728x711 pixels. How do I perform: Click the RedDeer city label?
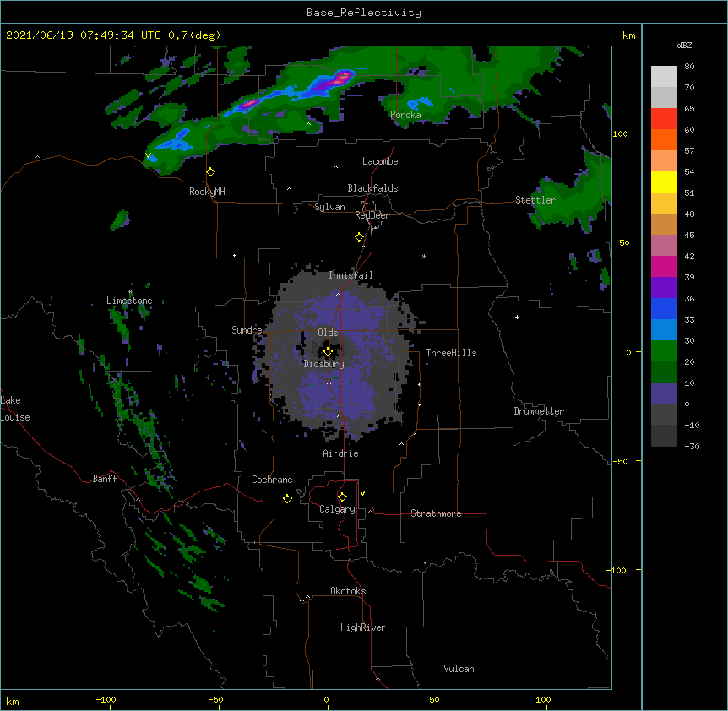(372, 215)
